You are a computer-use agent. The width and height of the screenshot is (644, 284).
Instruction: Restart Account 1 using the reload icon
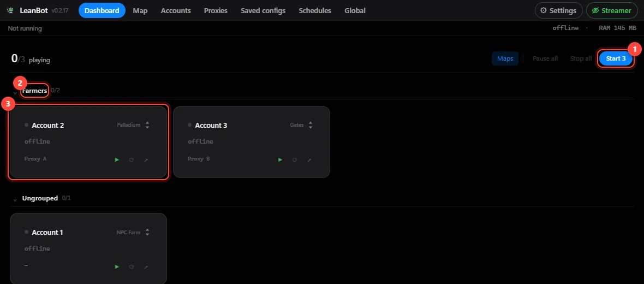click(132, 267)
